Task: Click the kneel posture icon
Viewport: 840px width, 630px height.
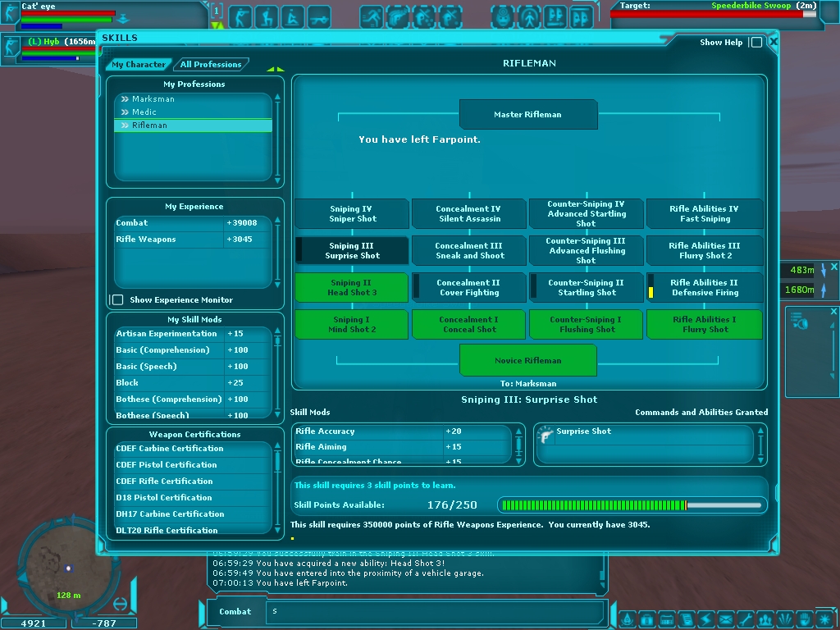Action: [x=267, y=16]
